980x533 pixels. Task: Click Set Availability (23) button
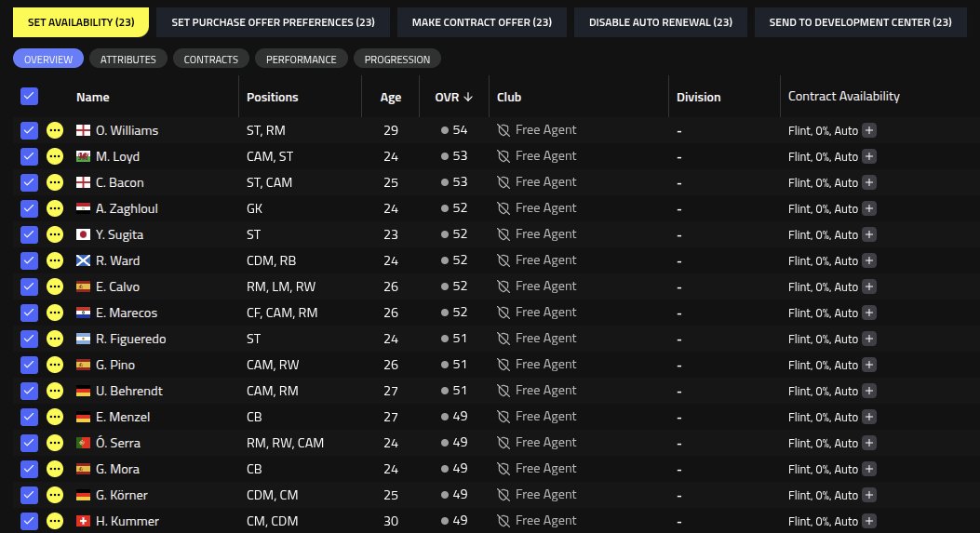pos(81,22)
